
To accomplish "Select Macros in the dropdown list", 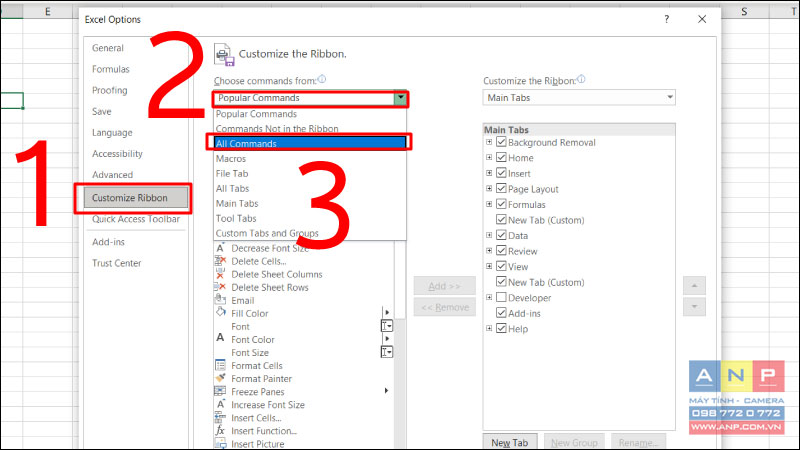I will [x=310, y=159].
